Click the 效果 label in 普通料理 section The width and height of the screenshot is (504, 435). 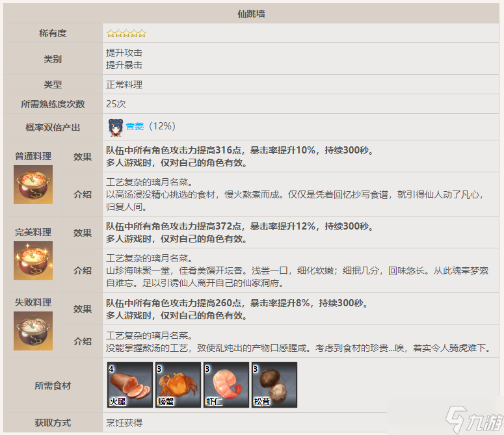[x=83, y=157]
